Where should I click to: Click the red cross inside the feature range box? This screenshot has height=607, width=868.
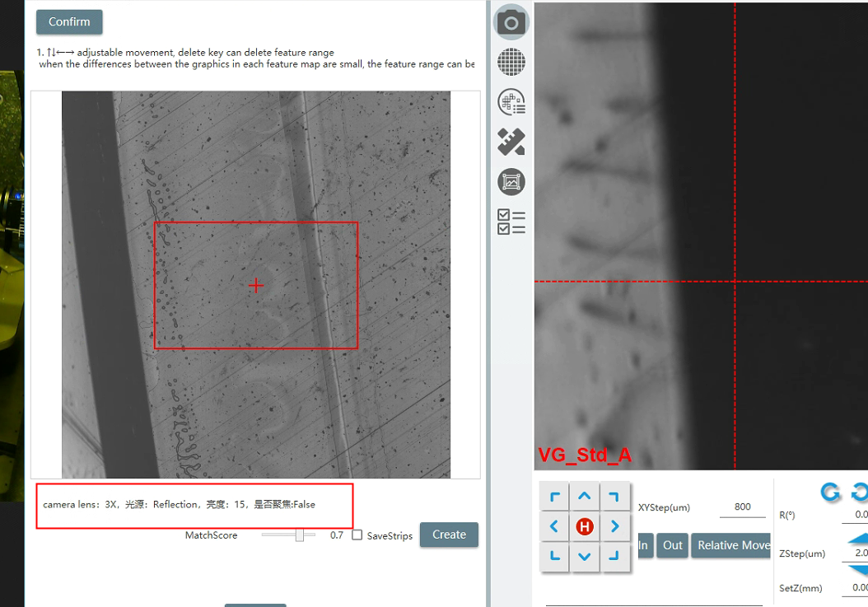point(256,285)
